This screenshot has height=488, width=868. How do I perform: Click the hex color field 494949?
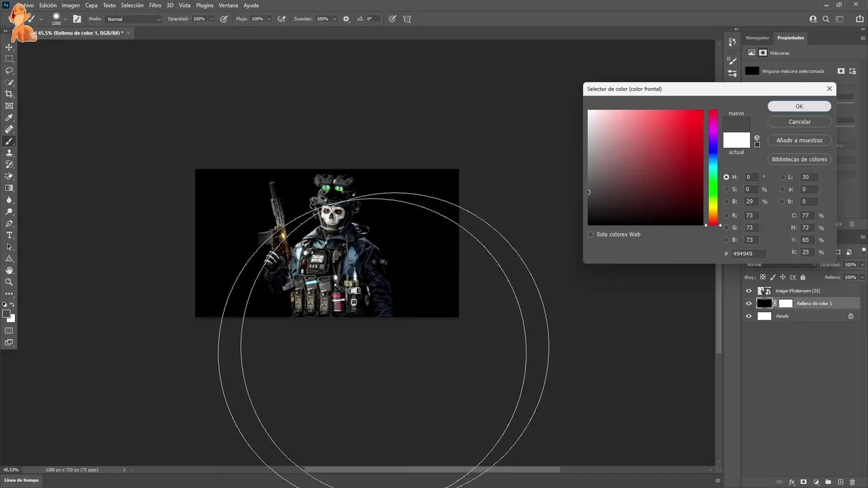click(x=749, y=254)
